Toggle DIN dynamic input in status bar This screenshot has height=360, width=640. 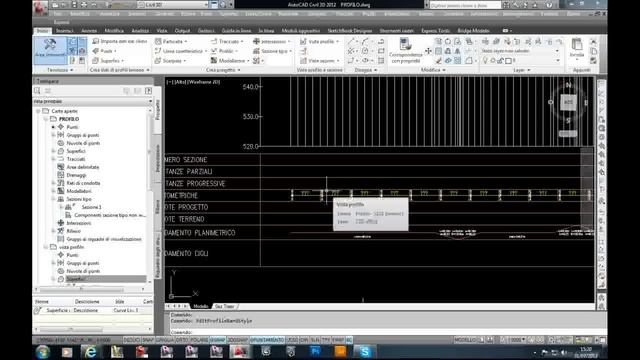pos(304,340)
